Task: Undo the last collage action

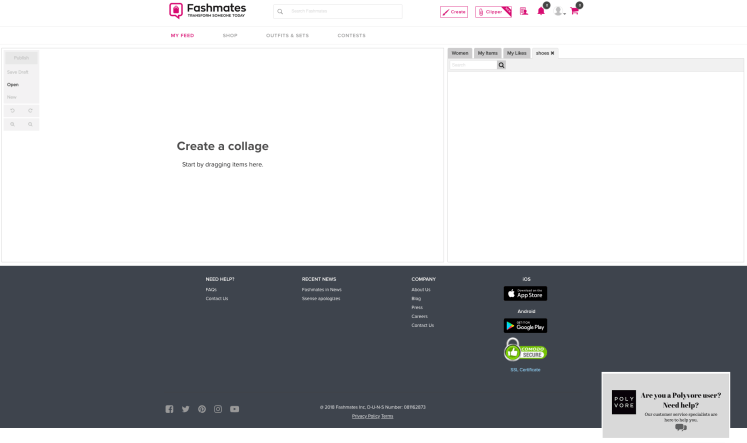Action: pyautogui.click(x=12, y=111)
